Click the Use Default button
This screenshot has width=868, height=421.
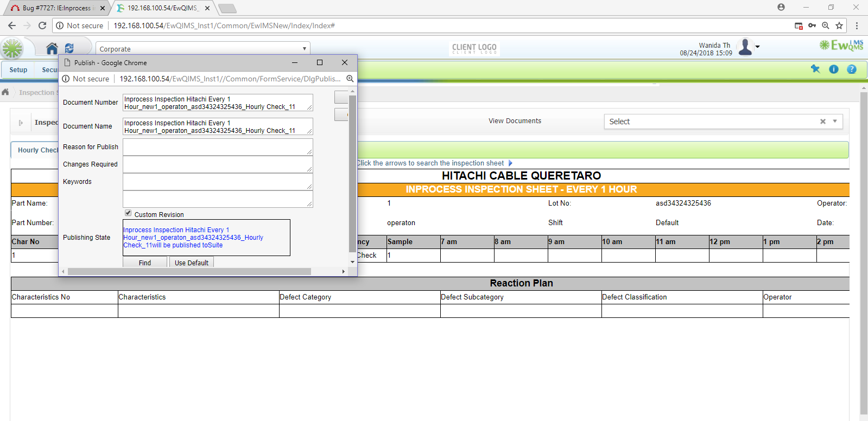click(x=192, y=263)
